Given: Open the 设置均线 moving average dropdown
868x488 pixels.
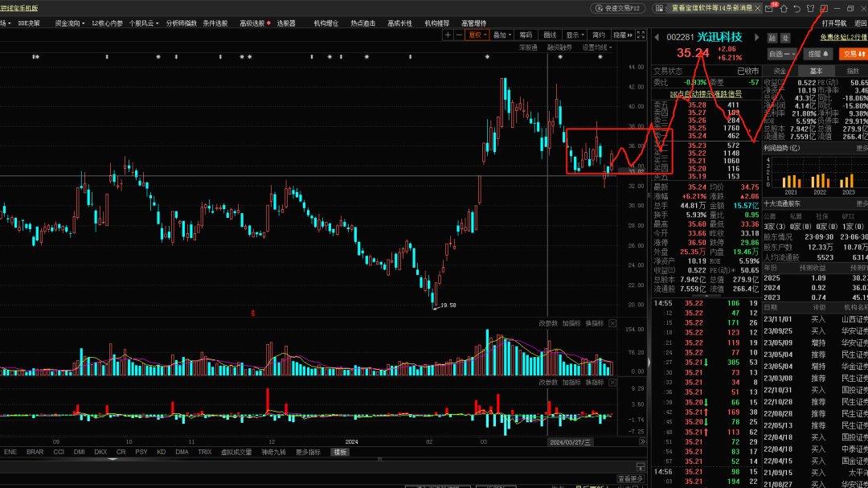Looking at the screenshot, I should pos(596,47).
